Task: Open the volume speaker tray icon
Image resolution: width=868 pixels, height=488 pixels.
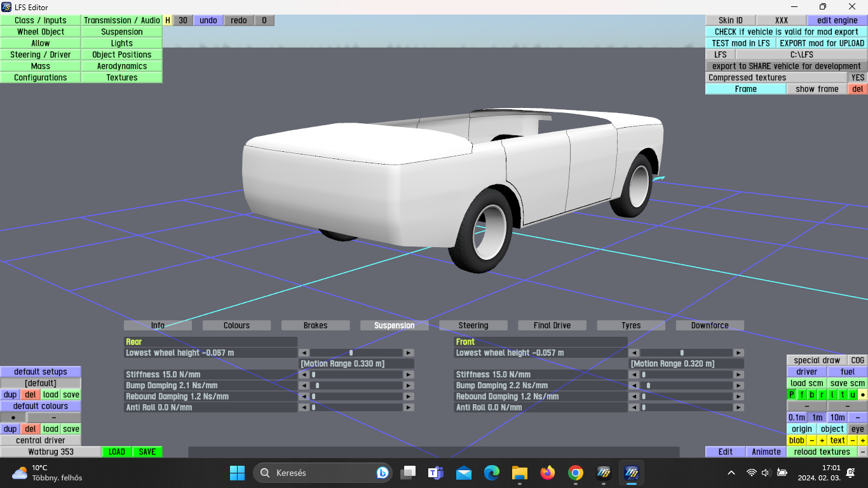Action: point(766,473)
